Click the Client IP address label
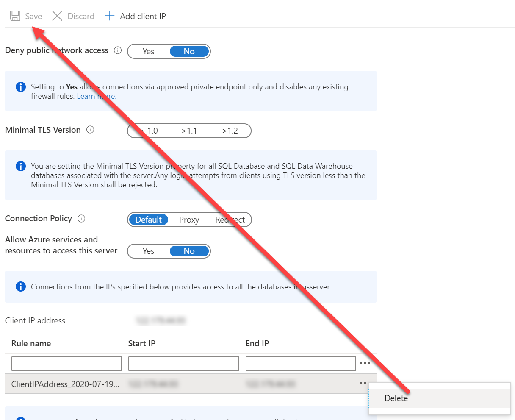 coord(35,320)
